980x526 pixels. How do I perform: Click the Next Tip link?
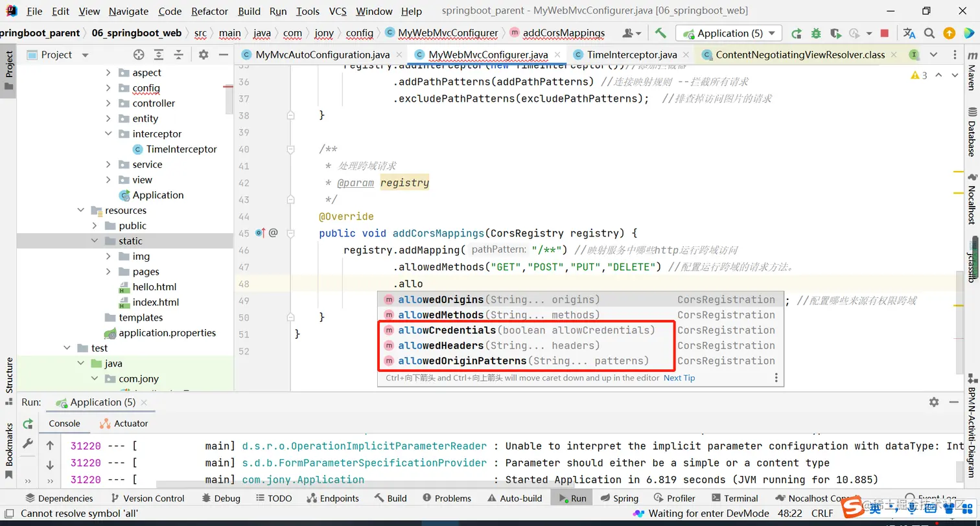click(x=679, y=378)
